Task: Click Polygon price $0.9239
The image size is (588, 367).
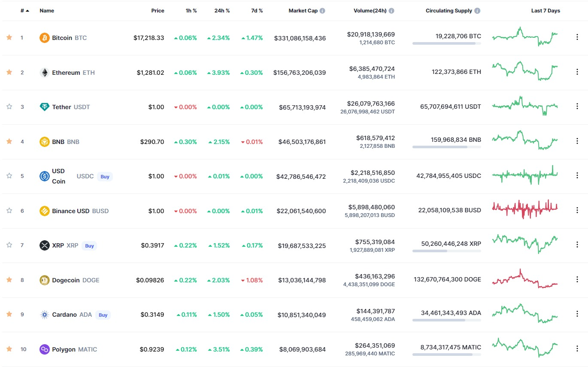Action: pos(152,349)
